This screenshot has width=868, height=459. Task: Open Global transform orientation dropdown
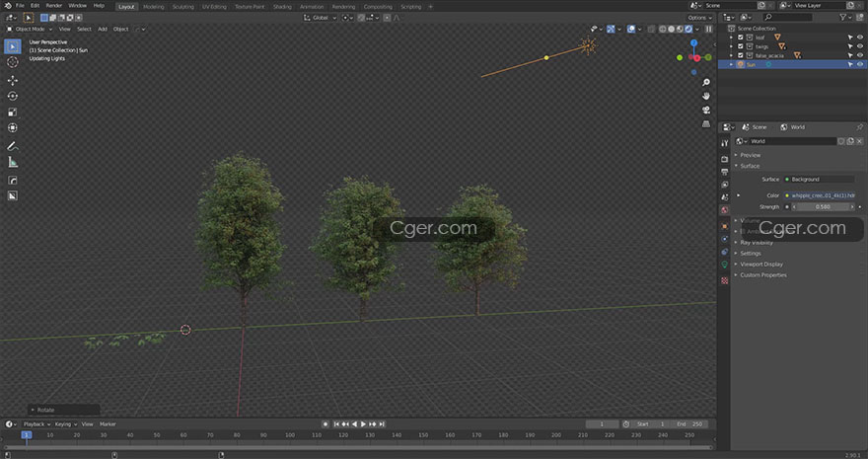pos(320,18)
